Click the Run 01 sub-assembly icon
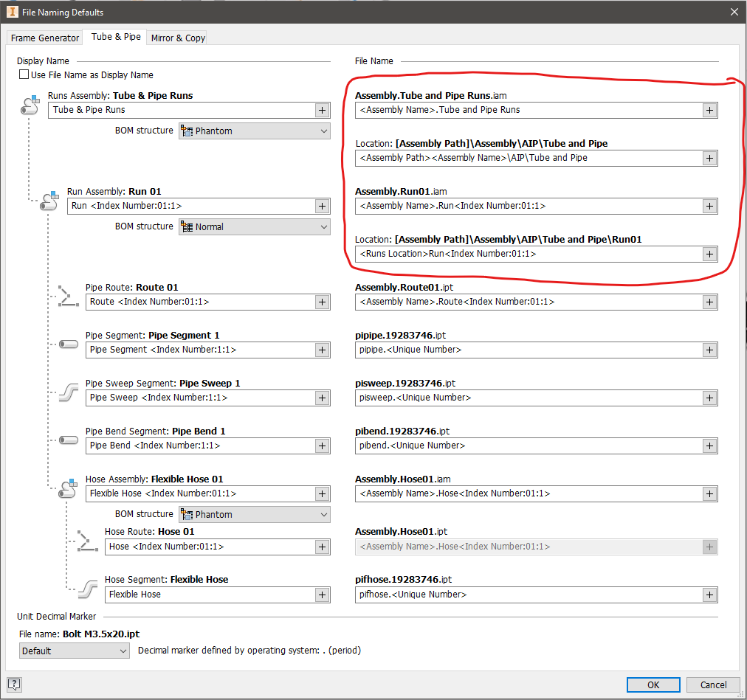Screen dimensions: 747x700 click(x=49, y=200)
